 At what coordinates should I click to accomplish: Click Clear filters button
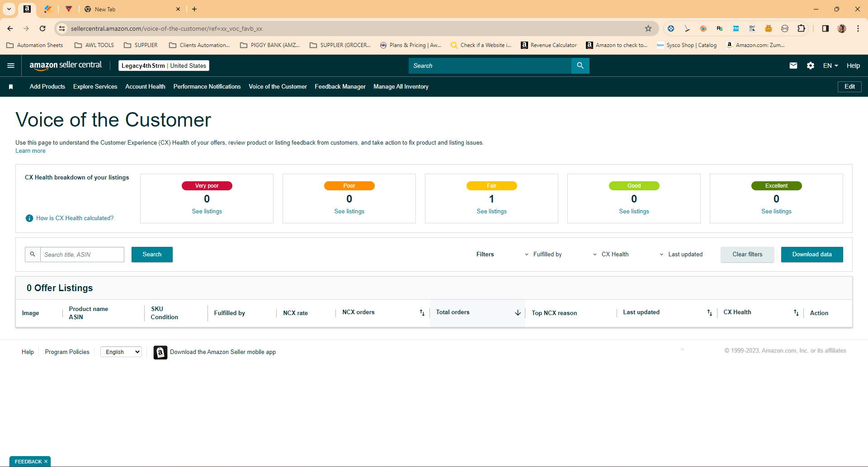pos(748,255)
